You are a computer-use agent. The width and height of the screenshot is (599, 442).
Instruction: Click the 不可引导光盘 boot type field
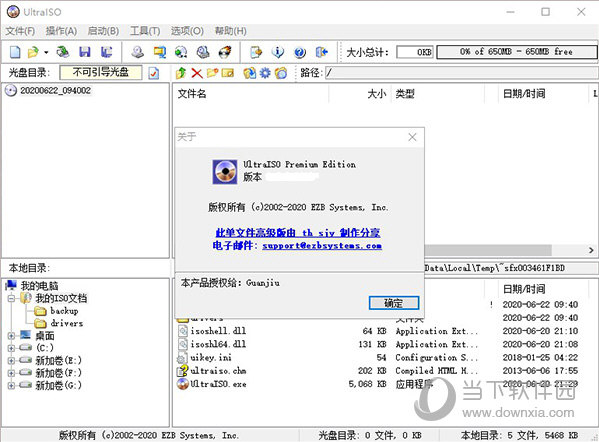tap(101, 72)
